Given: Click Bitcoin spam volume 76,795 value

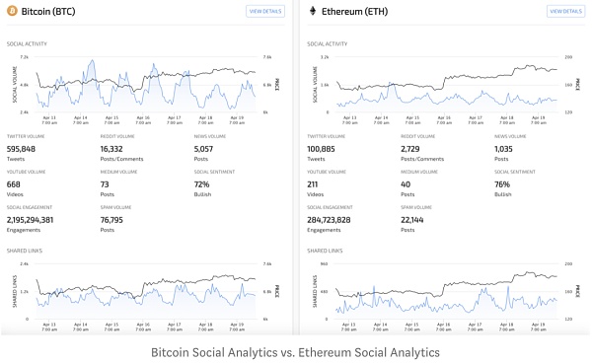Looking at the screenshot, I should pos(111,220).
